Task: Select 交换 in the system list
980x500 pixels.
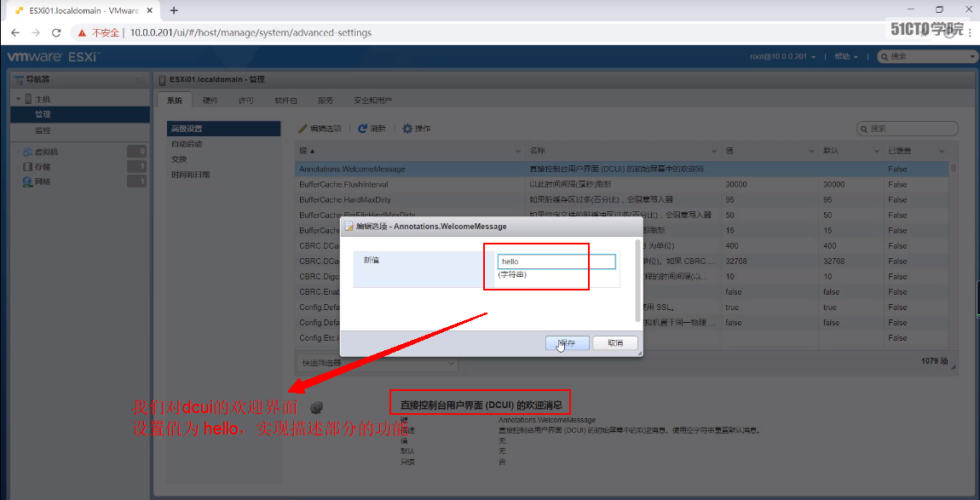Action: pos(224,159)
